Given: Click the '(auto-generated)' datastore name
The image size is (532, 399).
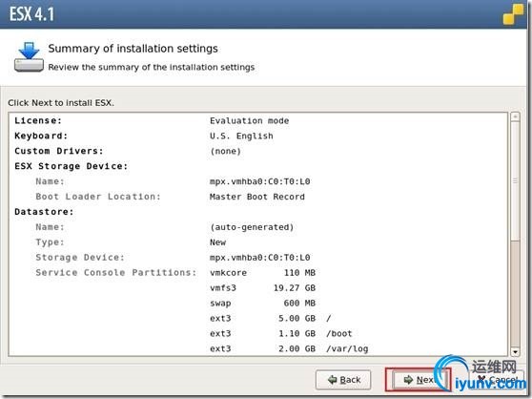Looking at the screenshot, I should 252,227.
